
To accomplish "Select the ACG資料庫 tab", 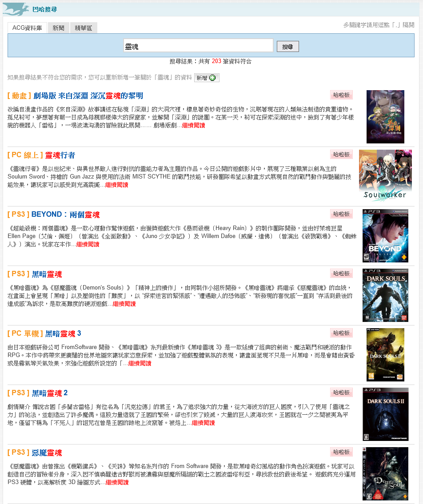I will click(x=27, y=27).
